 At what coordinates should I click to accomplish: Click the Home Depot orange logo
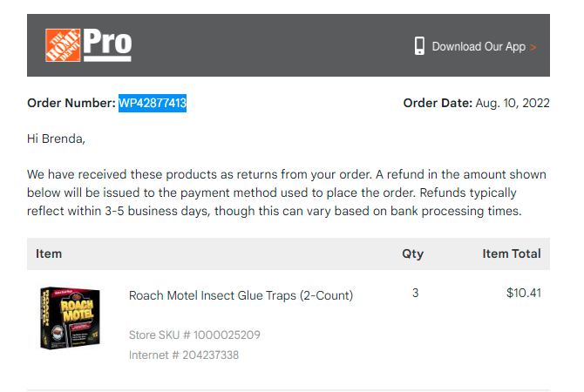pyautogui.click(x=63, y=45)
